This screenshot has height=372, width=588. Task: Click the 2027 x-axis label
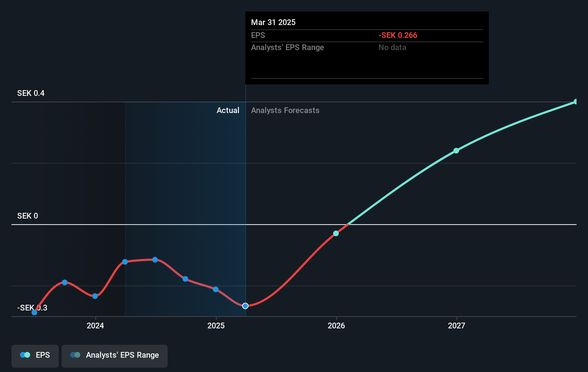point(457,325)
